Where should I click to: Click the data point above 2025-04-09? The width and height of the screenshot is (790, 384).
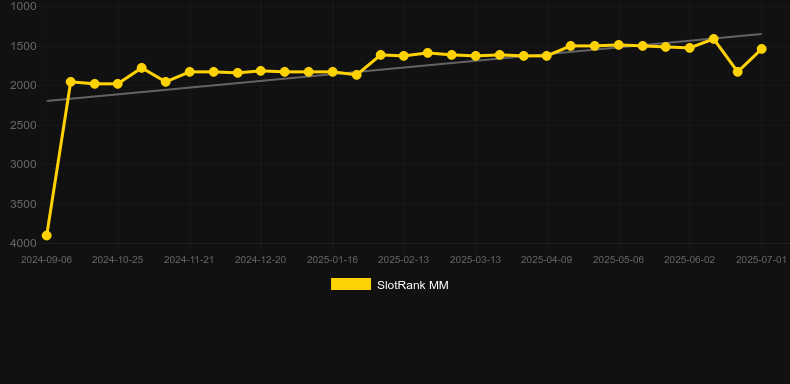pyautogui.click(x=547, y=56)
